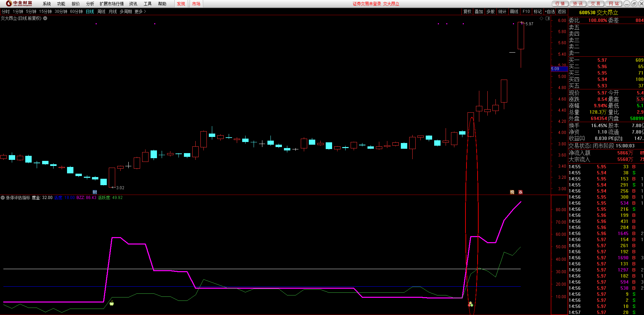Click the 中金财富 logo
The height and width of the screenshot is (315, 644).
pos(19,4)
